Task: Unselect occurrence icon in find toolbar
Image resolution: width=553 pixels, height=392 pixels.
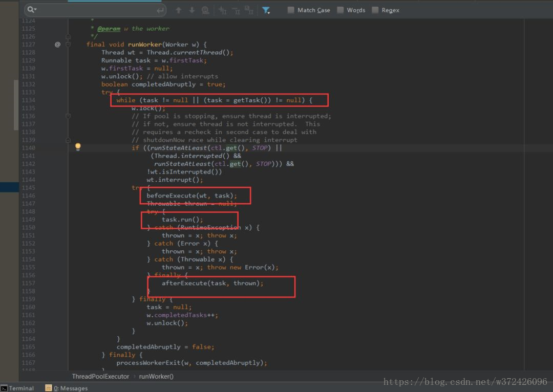Action: click(x=236, y=11)
